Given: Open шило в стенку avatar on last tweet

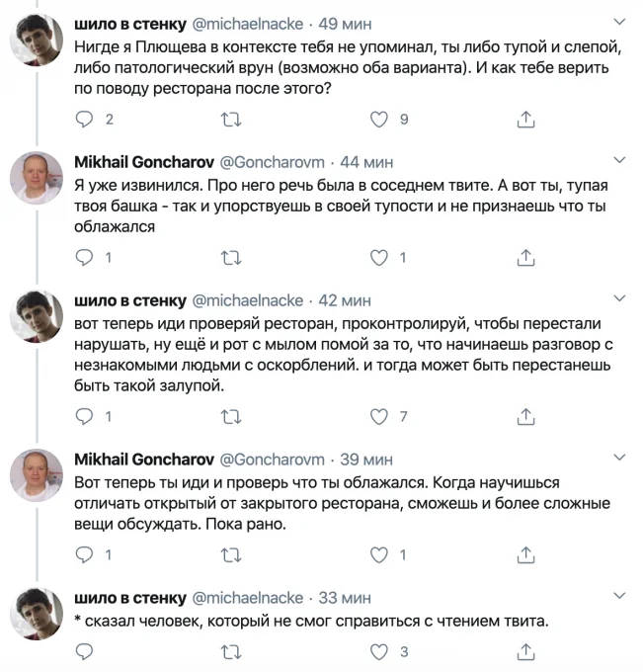Looking at the screenshot, I should click(37, 614).
